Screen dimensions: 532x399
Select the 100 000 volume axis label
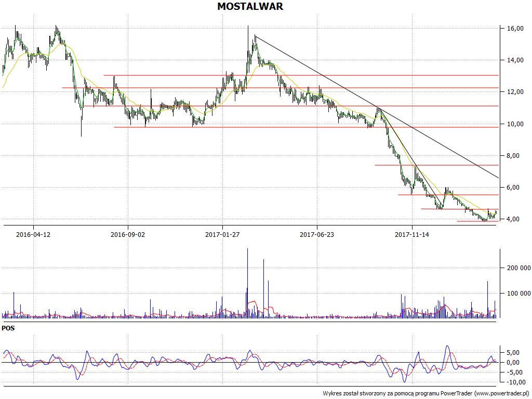(x=518, y=293)
